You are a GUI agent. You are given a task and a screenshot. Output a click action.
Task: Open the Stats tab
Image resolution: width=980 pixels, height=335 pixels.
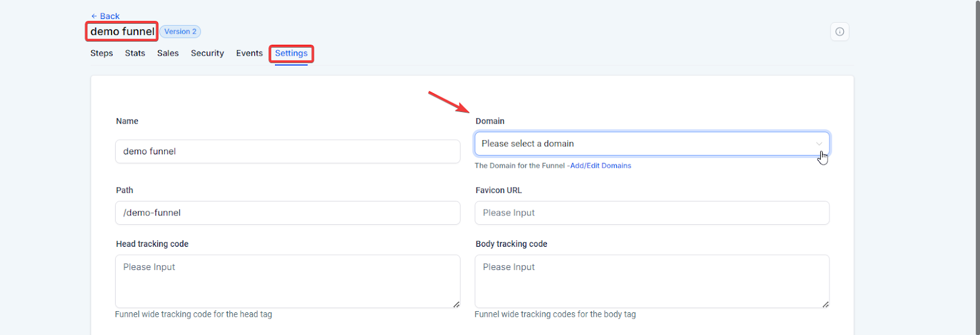135,53
